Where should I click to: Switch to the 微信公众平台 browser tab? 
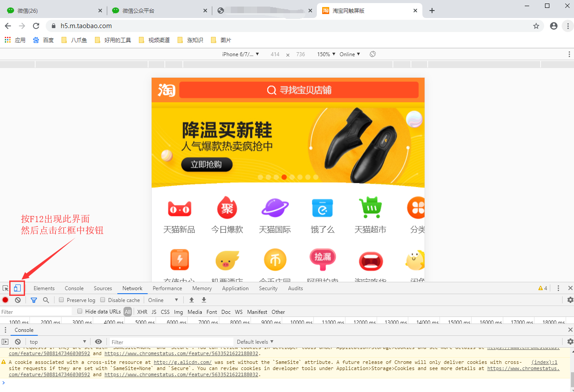pos(159,11)
